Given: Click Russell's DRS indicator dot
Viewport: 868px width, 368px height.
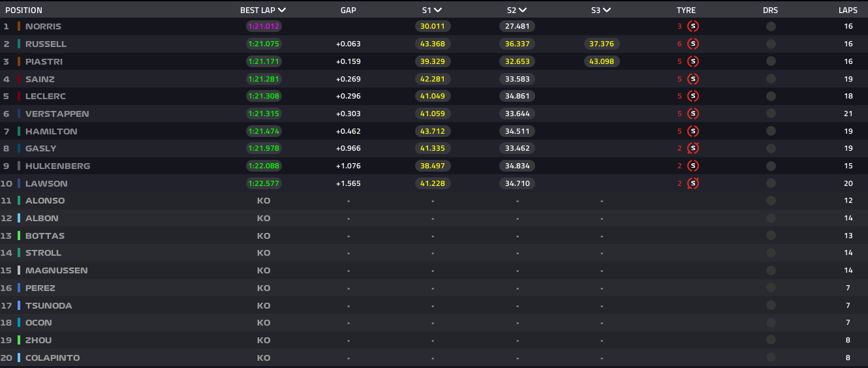Looking at the screenshot, I should tap(771, 44).
